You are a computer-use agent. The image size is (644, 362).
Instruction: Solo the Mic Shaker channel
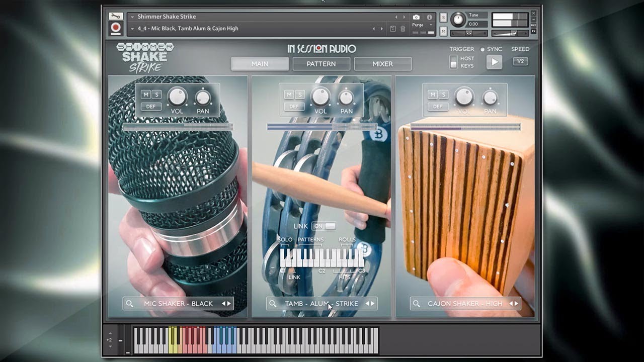(x=156, y=95)
